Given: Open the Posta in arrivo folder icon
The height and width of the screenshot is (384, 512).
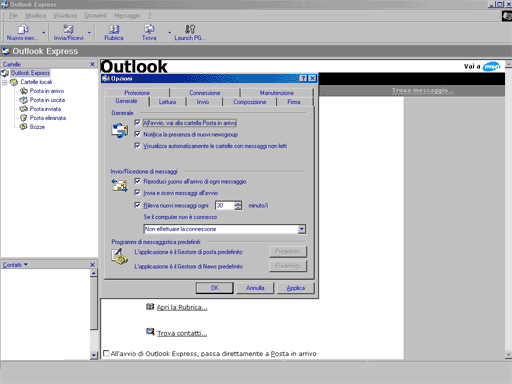Looking at the screenshot, I should [24, 91].
